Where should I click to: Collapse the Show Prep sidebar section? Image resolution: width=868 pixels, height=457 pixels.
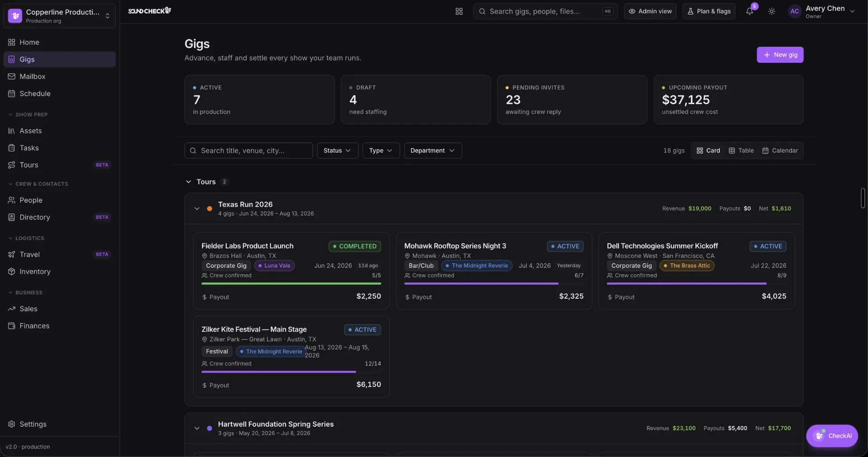coord(28,114)
